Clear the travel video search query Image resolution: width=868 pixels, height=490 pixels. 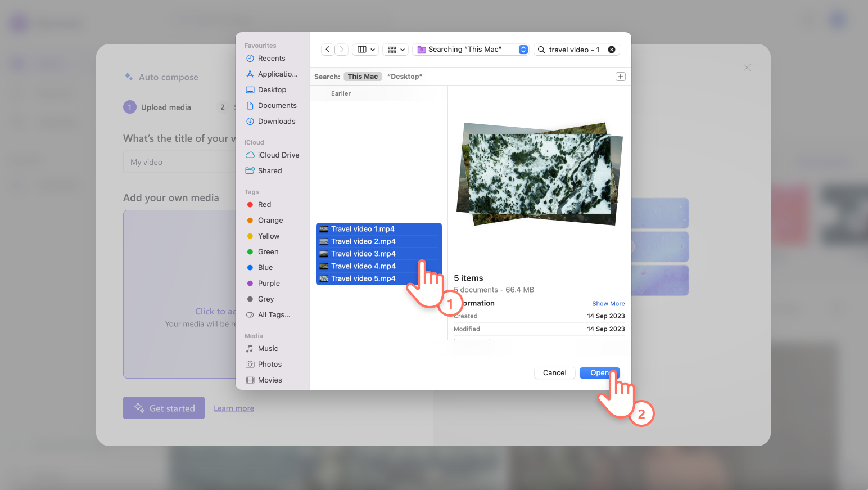tap(611, 49)
